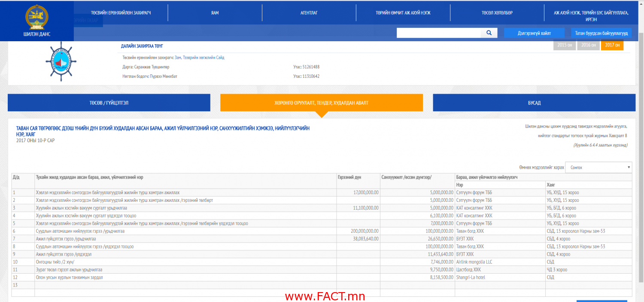Select Төсөл хөтөлбөр in top navigation
The width and height of the screenshot is (644, 302).
click(x=497, y=13)
